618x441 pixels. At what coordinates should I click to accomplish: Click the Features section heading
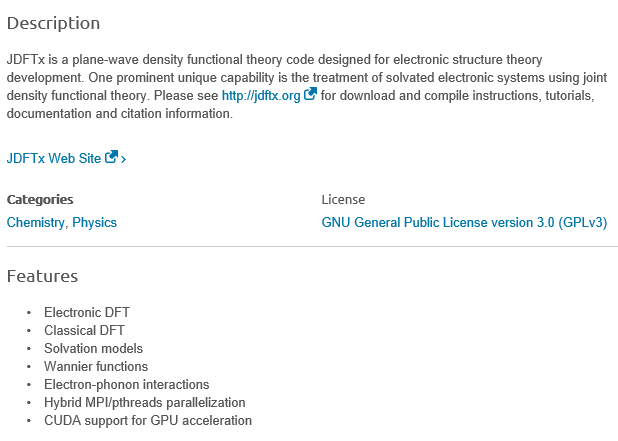[x=42, y=276]
